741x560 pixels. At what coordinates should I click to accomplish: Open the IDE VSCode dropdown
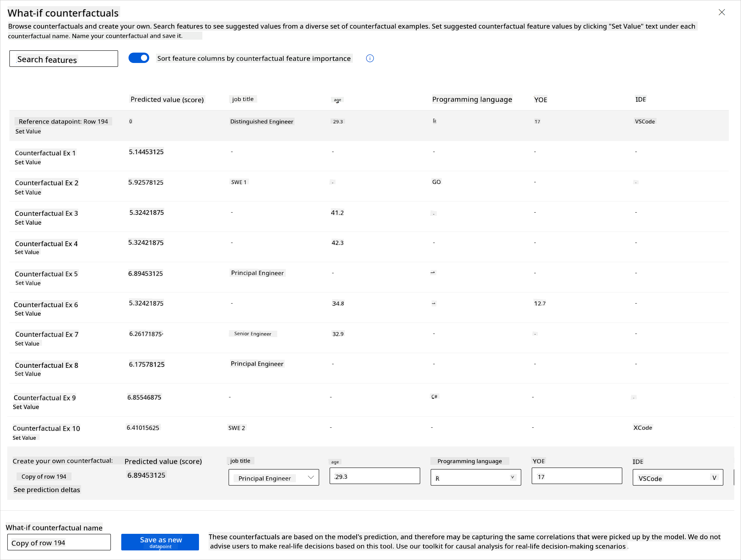tap(677, 478)
